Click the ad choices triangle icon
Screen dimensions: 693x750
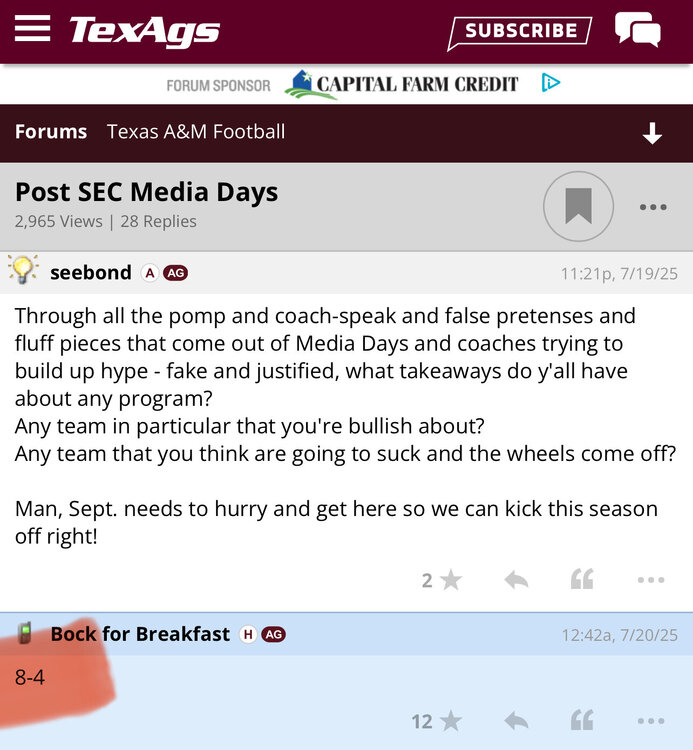[x=551, y=83]
